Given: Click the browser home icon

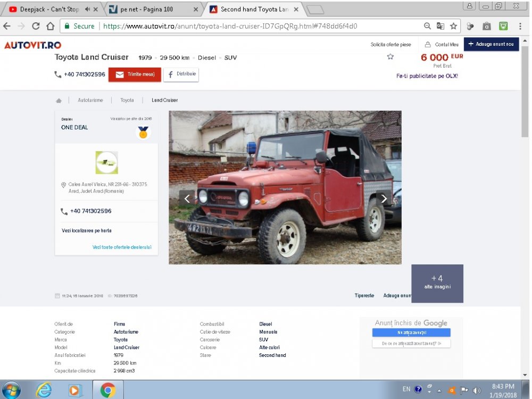Looking at the screenshot, I should point(50,26).
